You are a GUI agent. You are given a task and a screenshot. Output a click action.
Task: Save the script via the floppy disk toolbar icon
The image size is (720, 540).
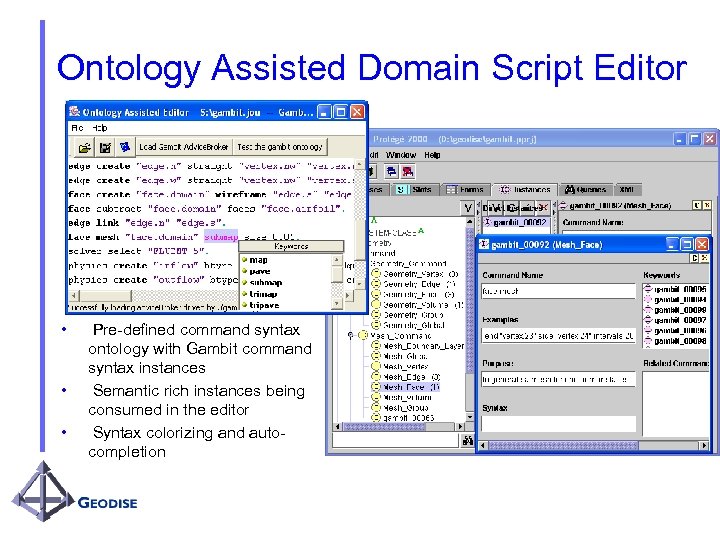click(105, 147)
